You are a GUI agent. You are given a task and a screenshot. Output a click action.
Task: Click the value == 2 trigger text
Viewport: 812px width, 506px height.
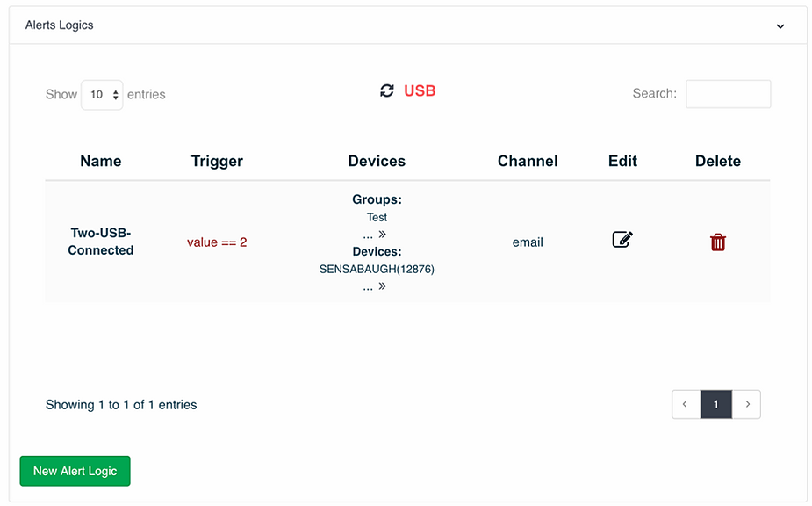tap(217, 242)
